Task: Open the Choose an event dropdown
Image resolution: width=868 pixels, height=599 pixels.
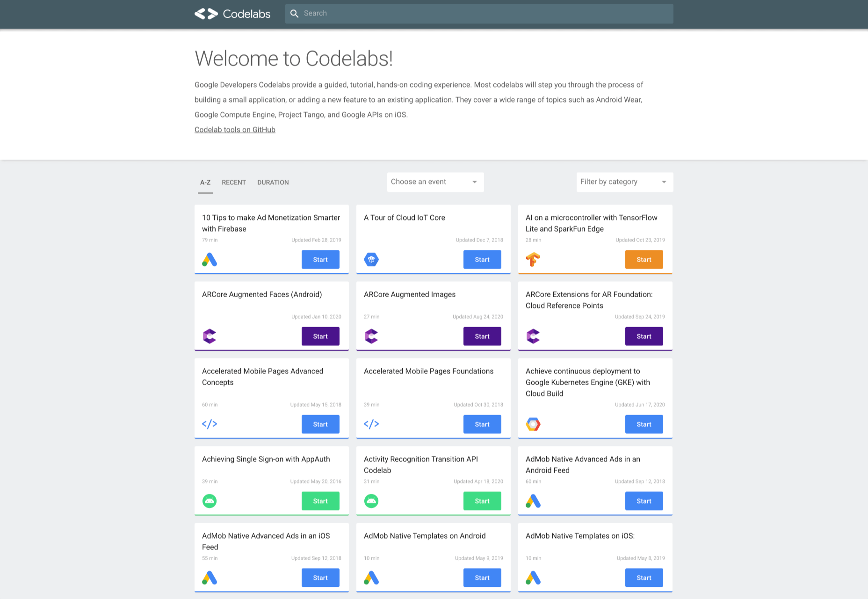Action: [435, 182]
